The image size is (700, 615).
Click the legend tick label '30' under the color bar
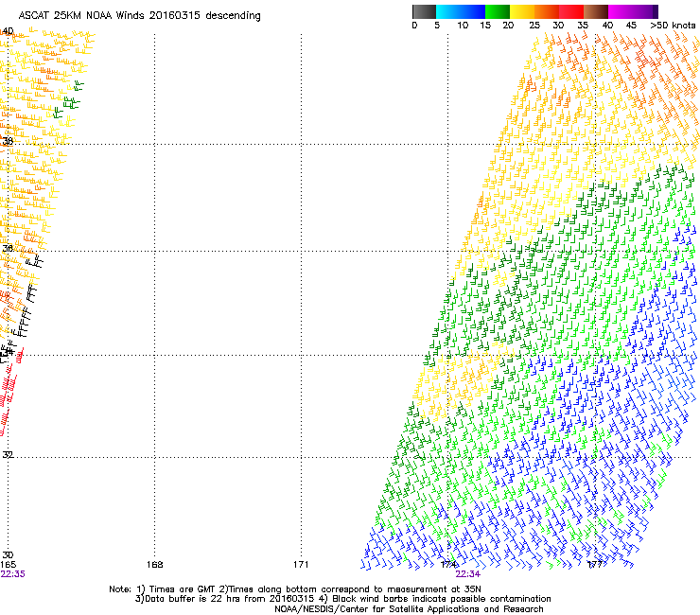click(558, 26)
